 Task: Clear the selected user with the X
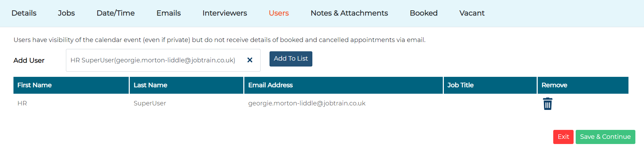pos(250,60)
